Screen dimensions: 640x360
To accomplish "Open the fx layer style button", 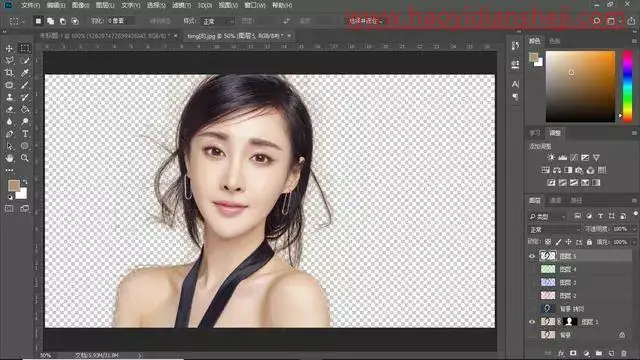I will [x=561, y=353].
